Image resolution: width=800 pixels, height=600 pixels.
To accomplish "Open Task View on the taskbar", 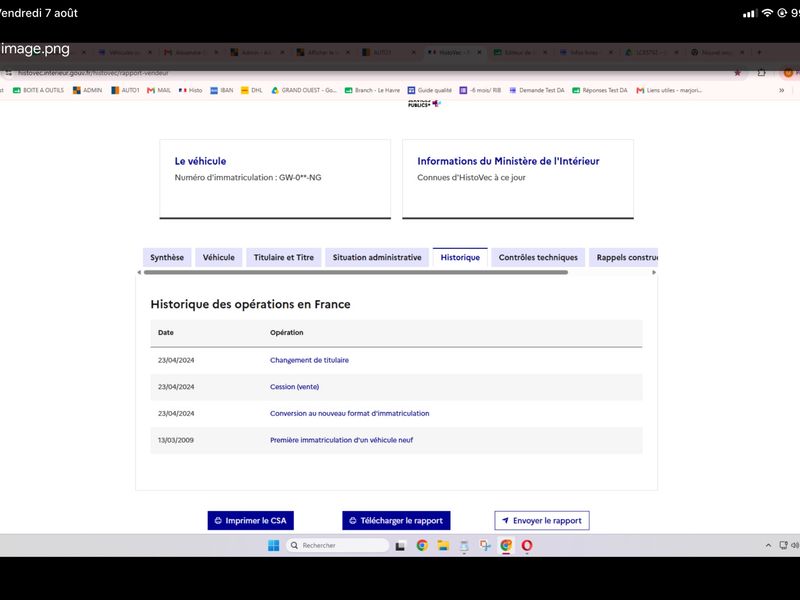I will pos(401,546).
